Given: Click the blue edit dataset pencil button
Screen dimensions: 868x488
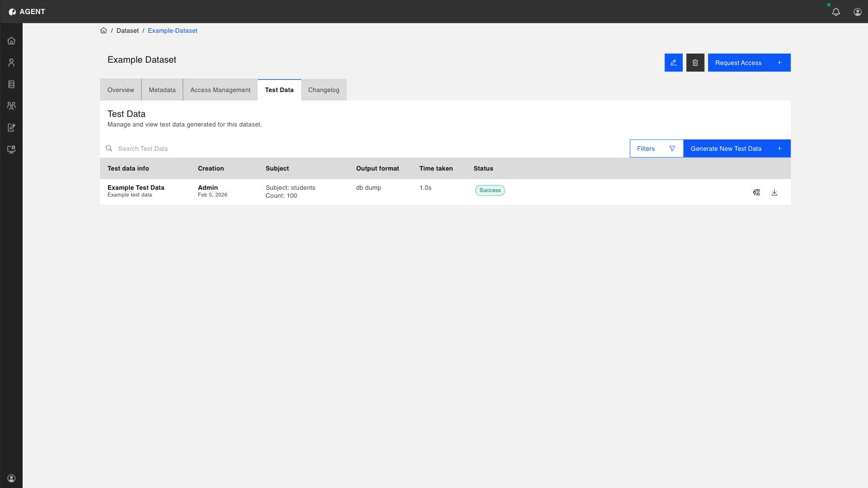Looking at the screenshot, I should click(x=674, y=63).
